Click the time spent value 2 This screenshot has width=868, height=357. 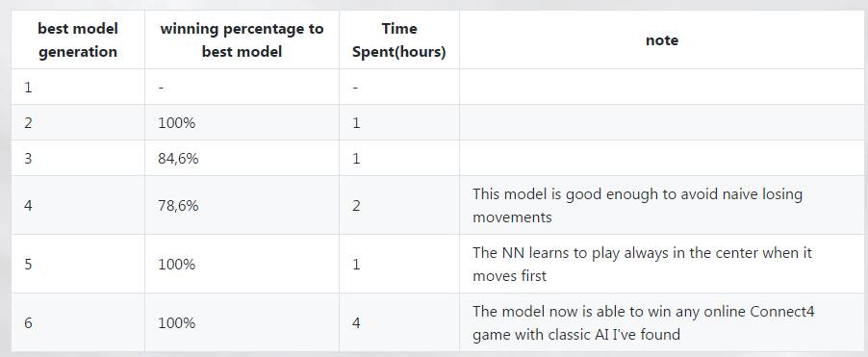click(399, 205)
